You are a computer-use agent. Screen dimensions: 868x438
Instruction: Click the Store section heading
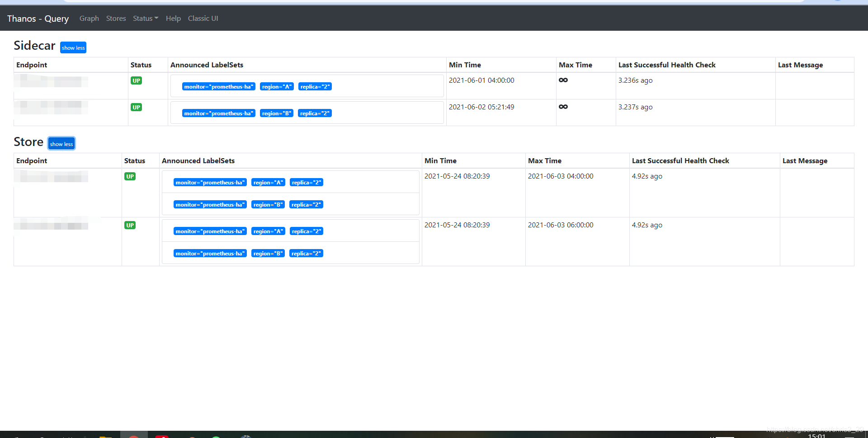coord(28,142)
